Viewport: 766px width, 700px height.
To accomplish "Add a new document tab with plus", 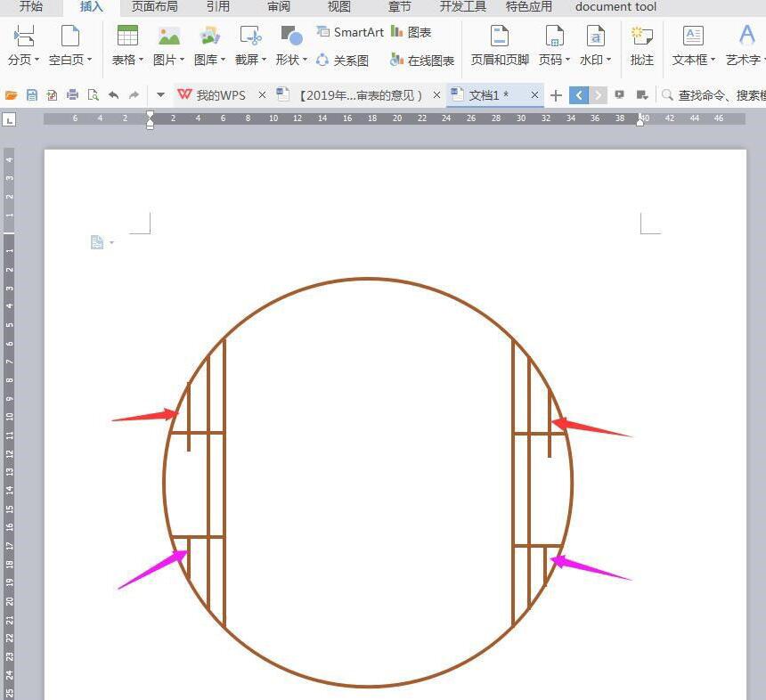I will (x=556, y=94).
